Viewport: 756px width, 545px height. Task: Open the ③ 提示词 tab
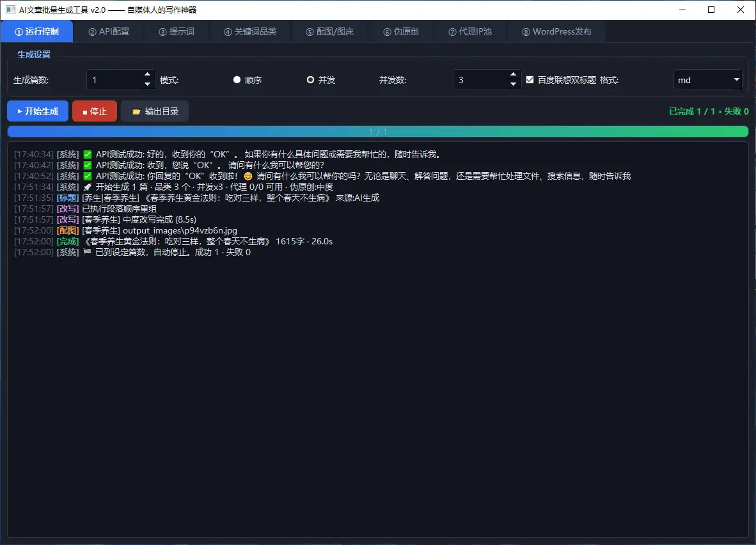coord(177,31)
